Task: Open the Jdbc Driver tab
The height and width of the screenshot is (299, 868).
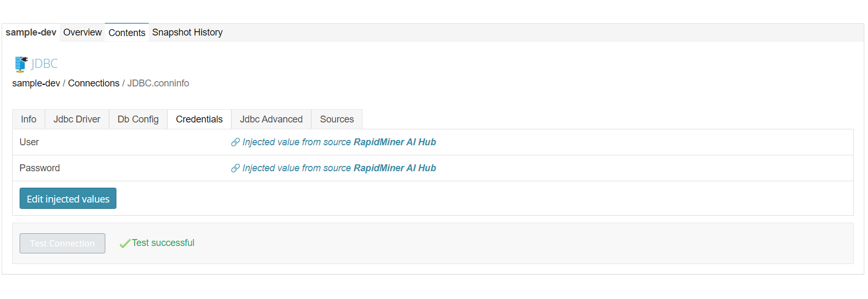Action: pos(77,119)
